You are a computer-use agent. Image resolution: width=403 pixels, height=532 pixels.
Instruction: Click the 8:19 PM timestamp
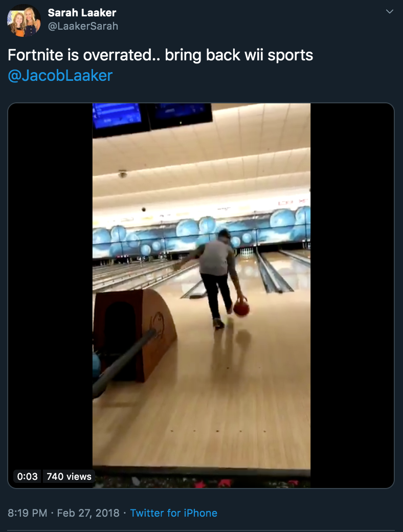tap(27, 513)
